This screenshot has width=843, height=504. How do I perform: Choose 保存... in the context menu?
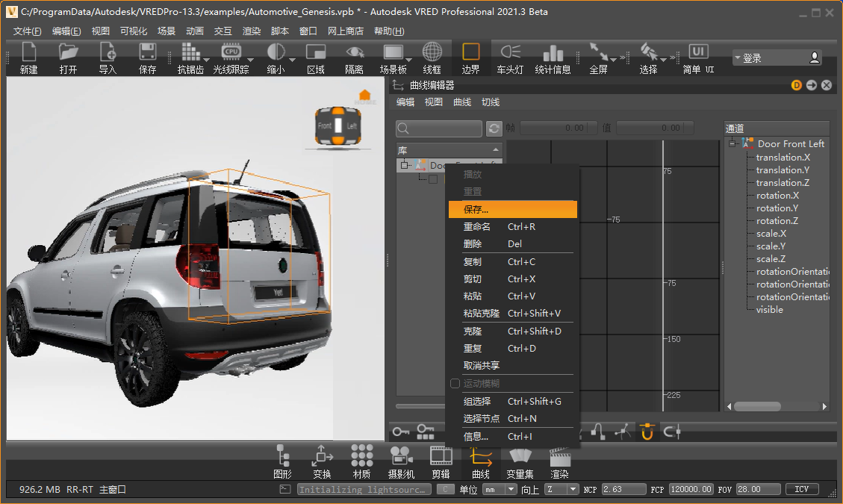click(511, 209)
